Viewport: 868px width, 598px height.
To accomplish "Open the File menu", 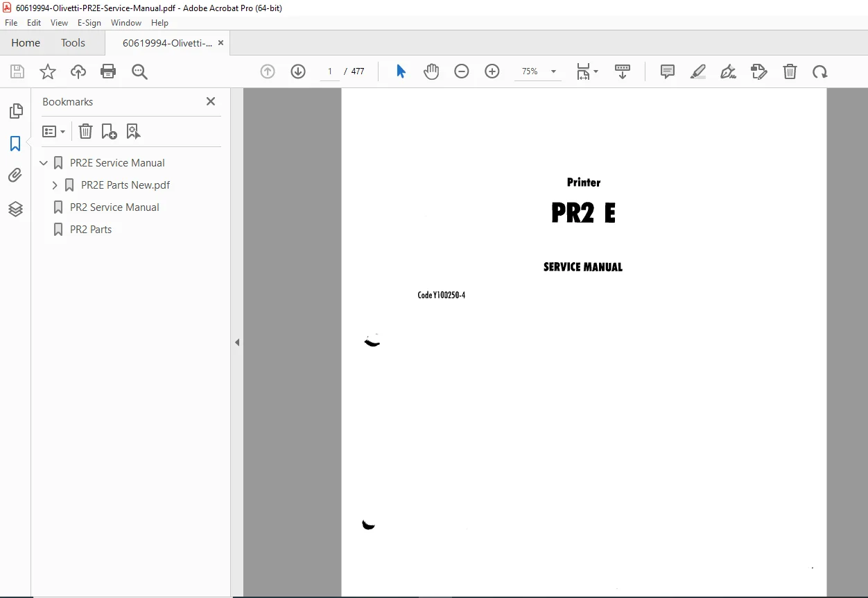I will click(11, 23).
